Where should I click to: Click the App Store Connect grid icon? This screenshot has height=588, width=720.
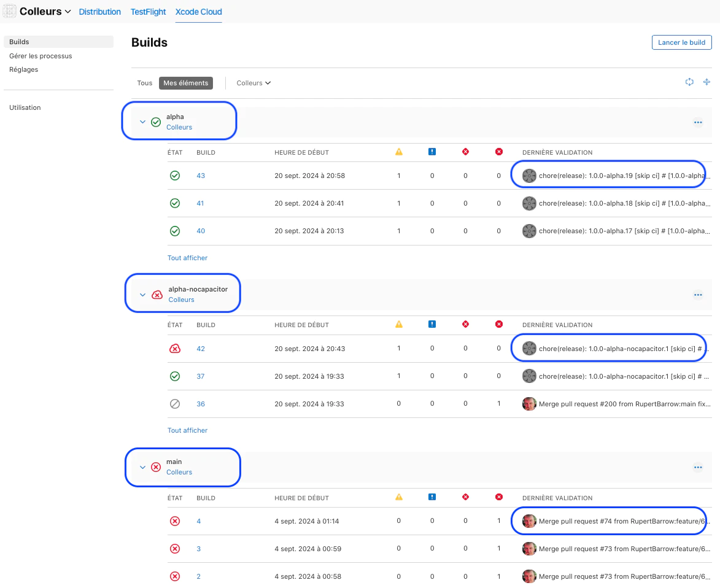(9, 10)
